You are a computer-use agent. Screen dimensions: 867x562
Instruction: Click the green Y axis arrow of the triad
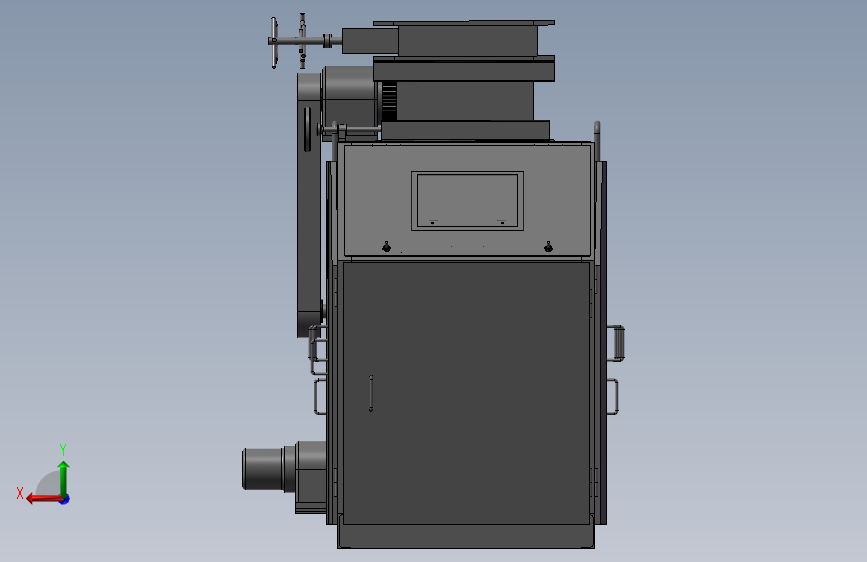pyautogui.click(x=64, y=478)
